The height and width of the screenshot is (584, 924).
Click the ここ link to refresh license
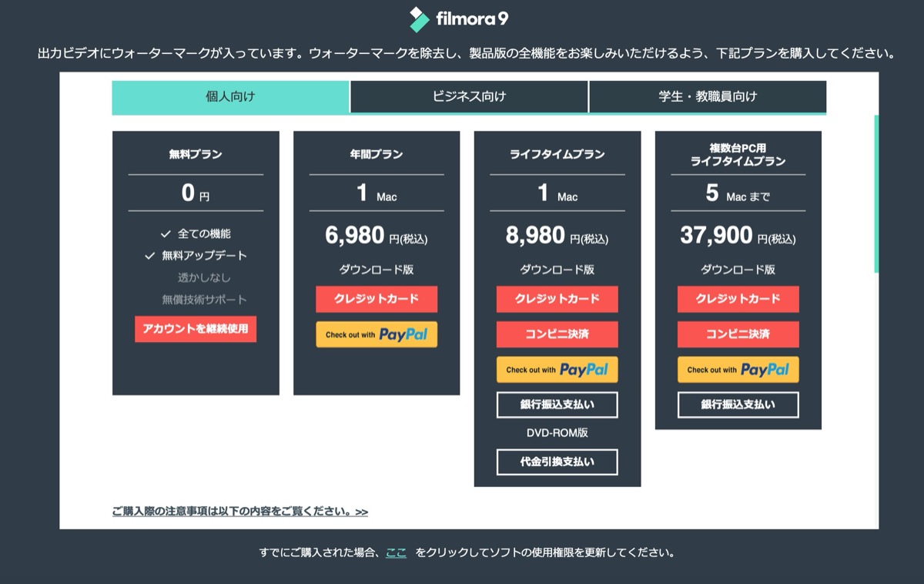click(x=396, y=552)
